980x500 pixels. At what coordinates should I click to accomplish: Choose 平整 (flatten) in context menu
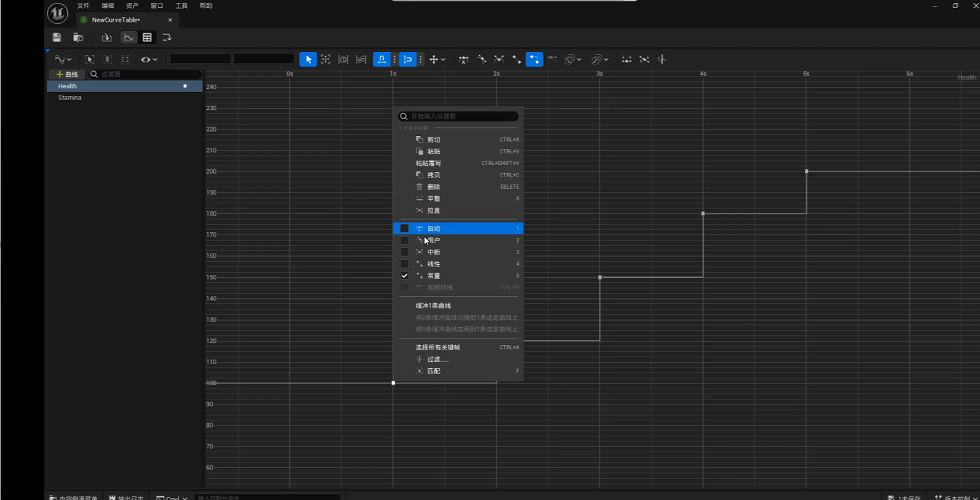click(x=459, y=199)
